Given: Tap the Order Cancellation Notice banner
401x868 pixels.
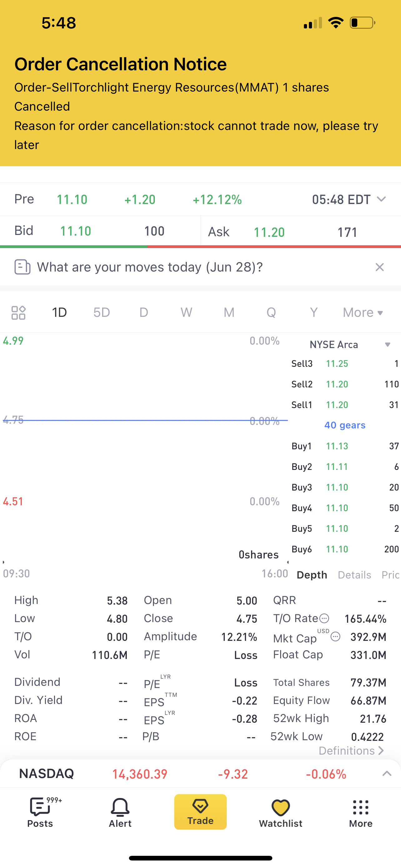Looking at the screenshot, I should (x=200, y=101).
